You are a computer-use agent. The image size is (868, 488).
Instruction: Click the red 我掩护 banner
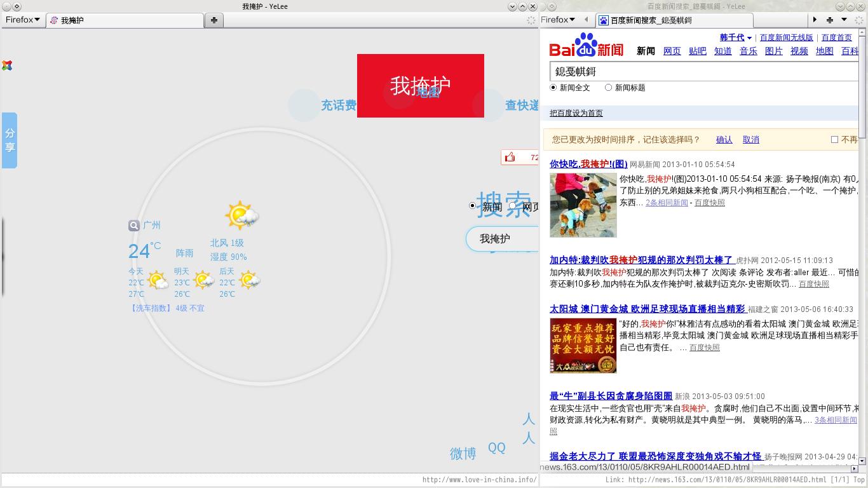coord(421,86)
